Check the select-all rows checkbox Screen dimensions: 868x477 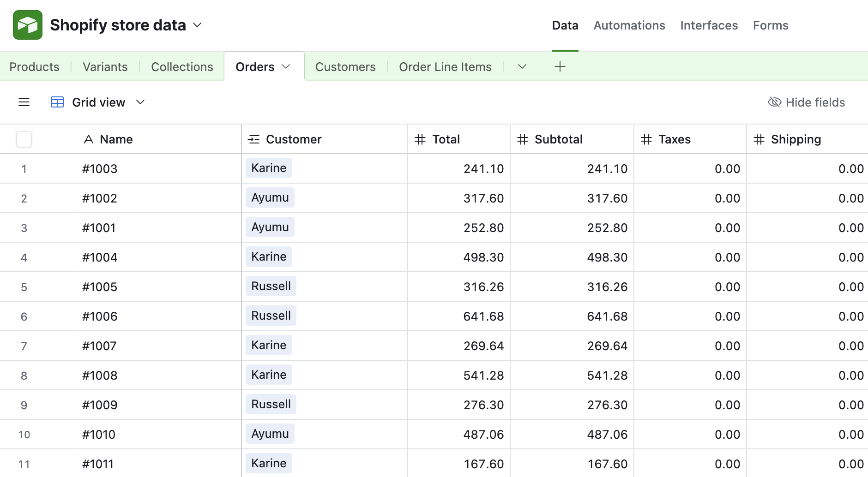[x=24, y=139]
